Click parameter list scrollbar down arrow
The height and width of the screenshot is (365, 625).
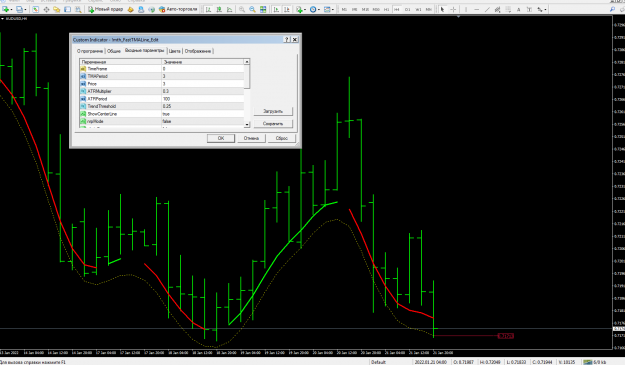247,125
